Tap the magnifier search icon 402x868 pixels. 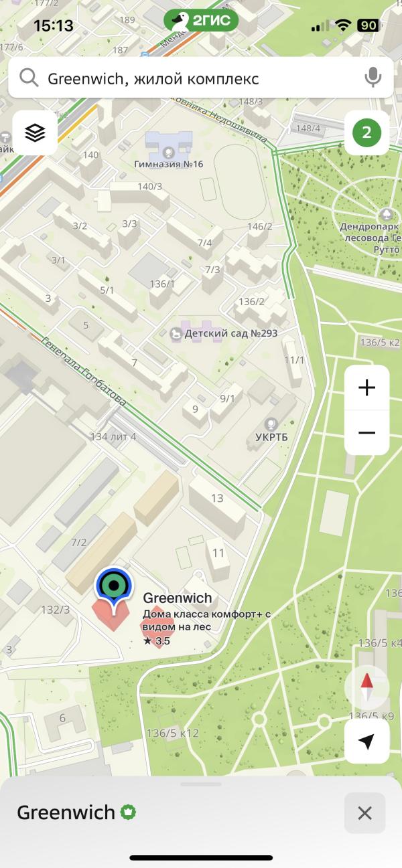pyautogui.click(x=29, y=78)
